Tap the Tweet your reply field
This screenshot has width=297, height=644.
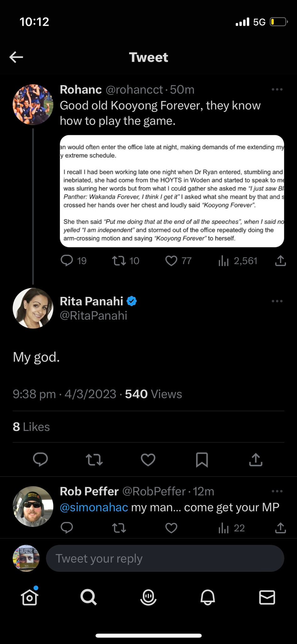coord(165,558)
